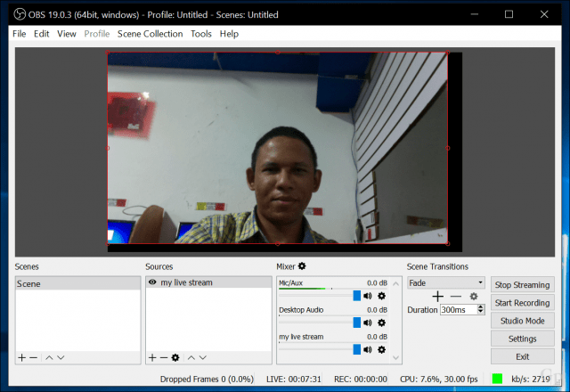Viewport: 570px width, 392px height.
Task: Open the Edit menu
Action: pos(42,34)
